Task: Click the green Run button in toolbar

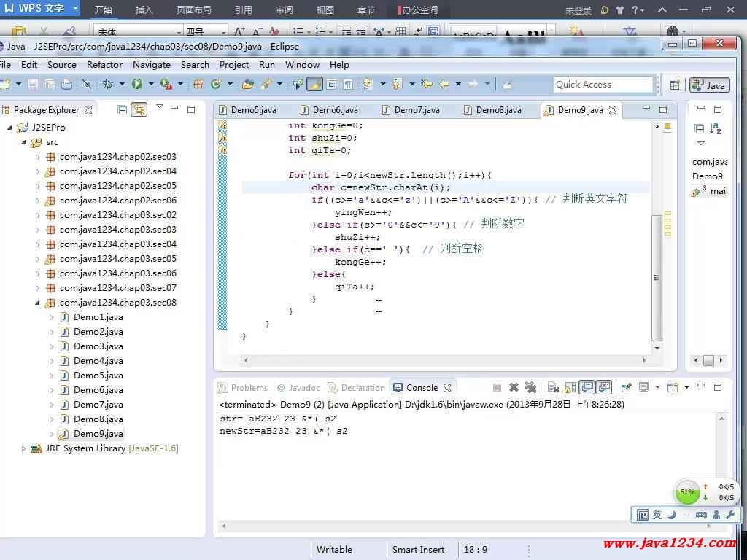Action: (x=136, y=85)
